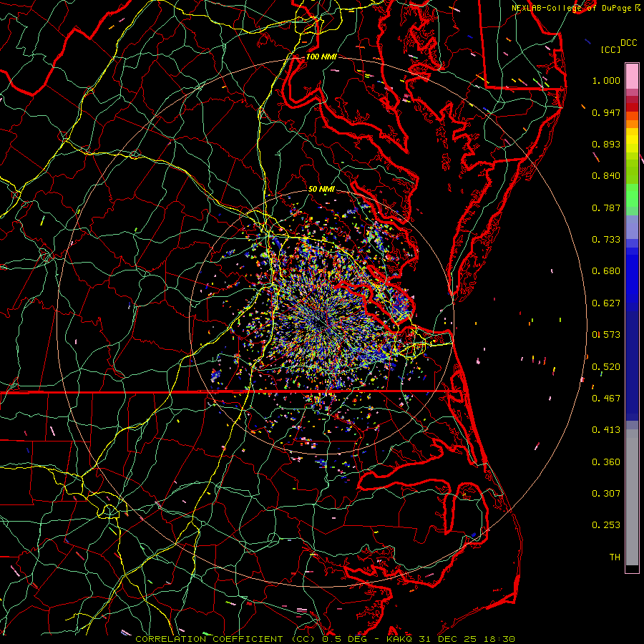
Task: Click the 31 DEC 25 18:30 timestamp
Action: pyautogui.click(x=467, y=639)
